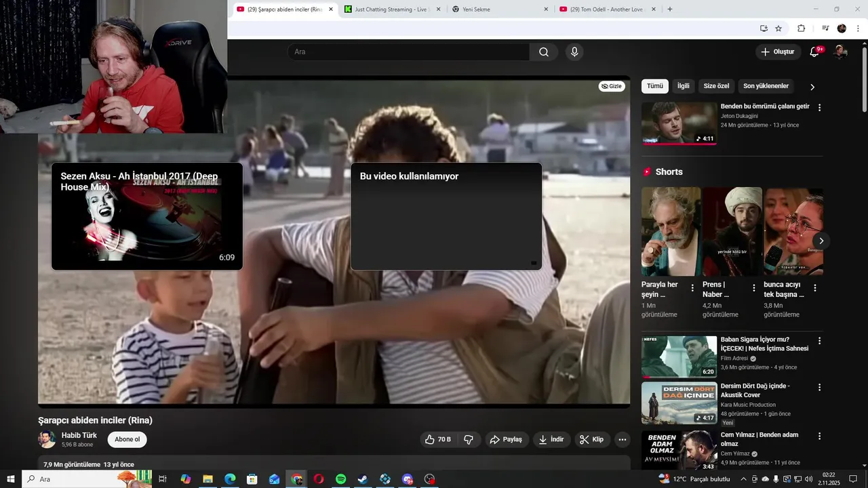Open Chrome media control icon
Viewport: 868px width, 488px height.
825,28
